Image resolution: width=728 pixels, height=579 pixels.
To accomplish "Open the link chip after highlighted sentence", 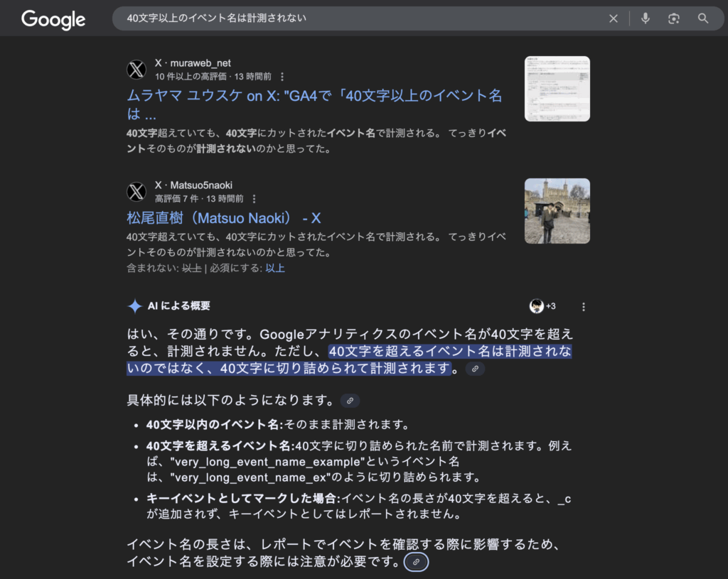I will [x=475, y=369].
